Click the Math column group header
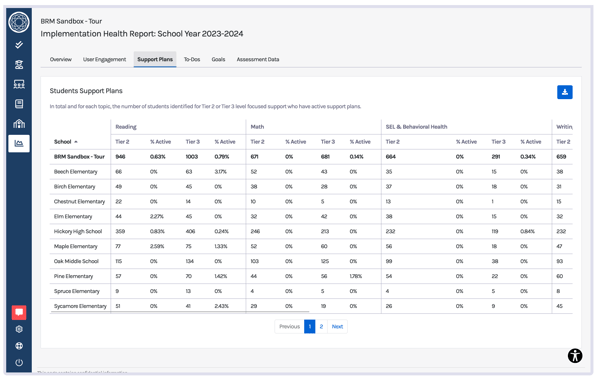 257,127
